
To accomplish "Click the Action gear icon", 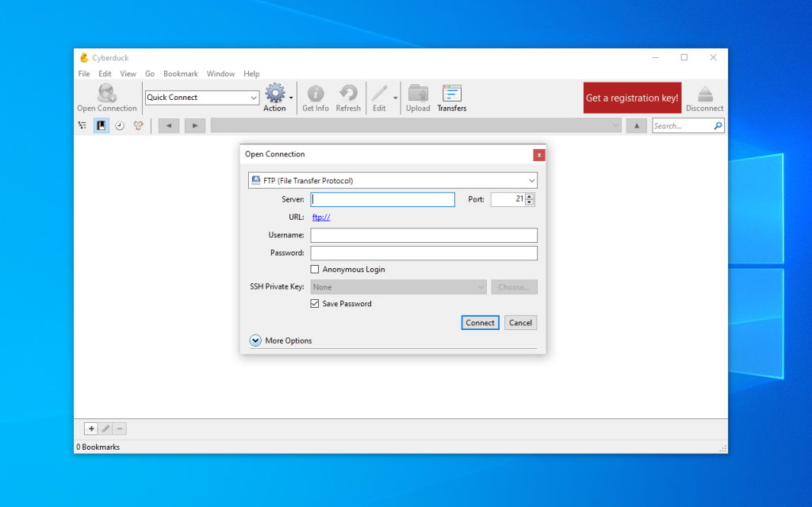I will (274, 94).
